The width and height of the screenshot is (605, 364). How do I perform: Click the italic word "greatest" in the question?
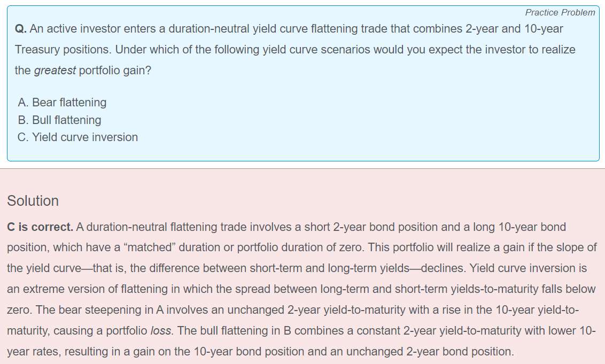click(55, 70)
